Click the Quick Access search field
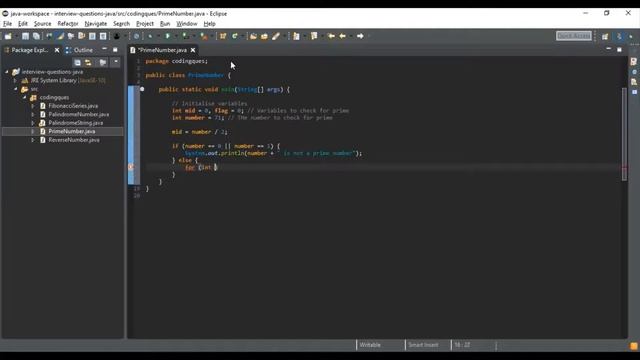640x360 pixels. [573, 36]
